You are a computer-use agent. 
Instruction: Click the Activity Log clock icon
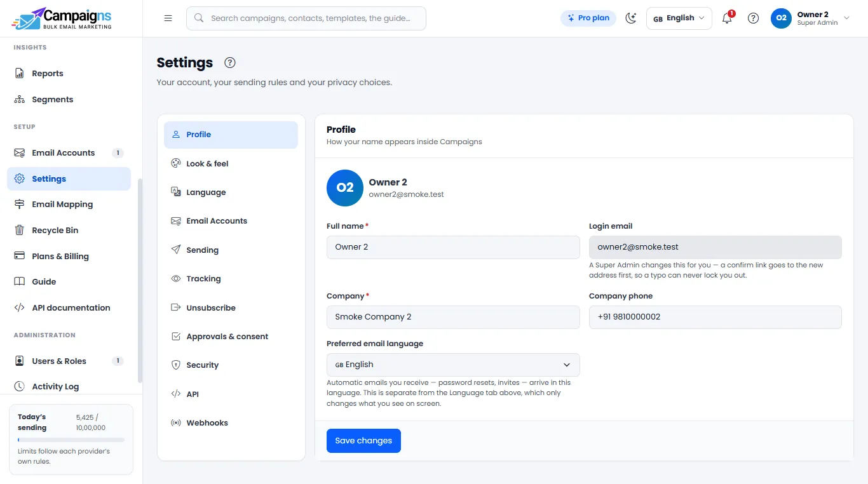[20, 387]
